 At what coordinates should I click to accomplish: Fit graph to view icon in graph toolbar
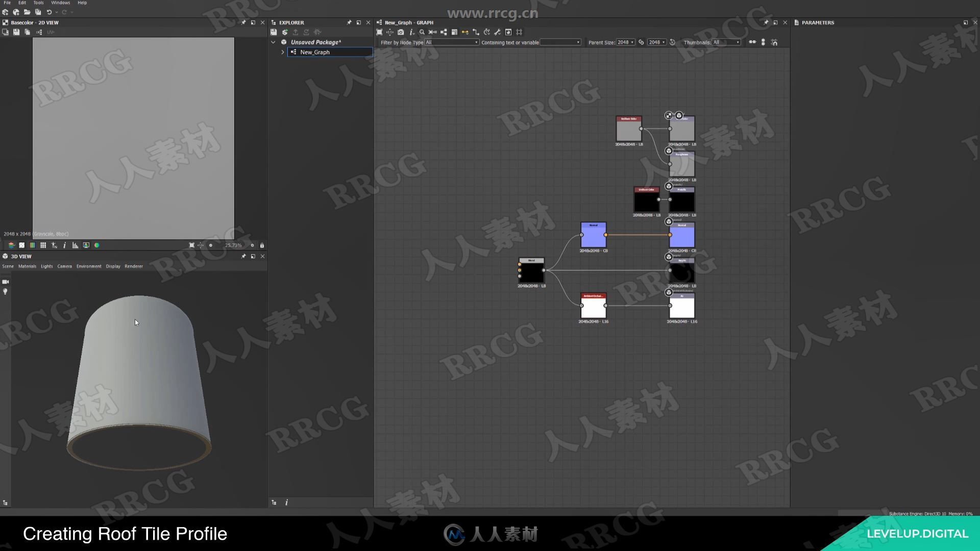coord(379,32)
